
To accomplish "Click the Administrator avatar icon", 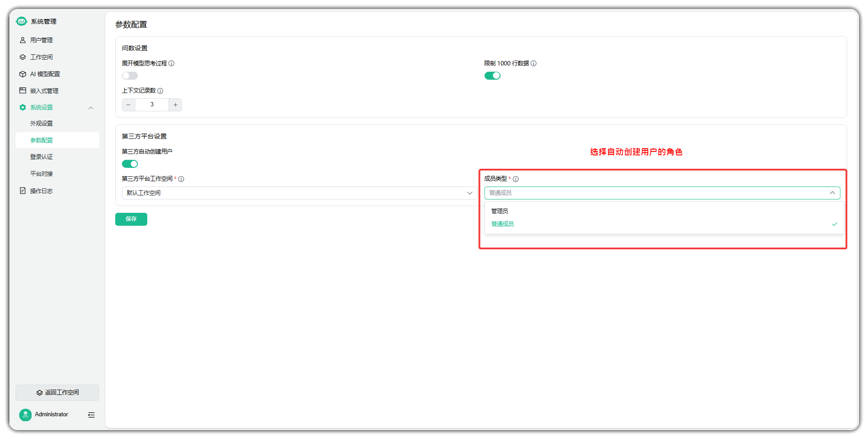I will click(25, 415).
